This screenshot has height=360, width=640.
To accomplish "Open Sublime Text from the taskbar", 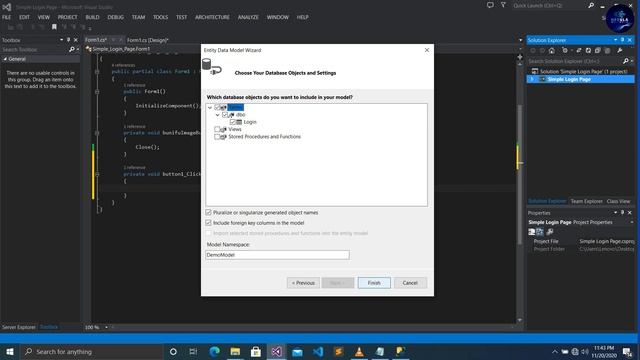I will coord(338,351).
